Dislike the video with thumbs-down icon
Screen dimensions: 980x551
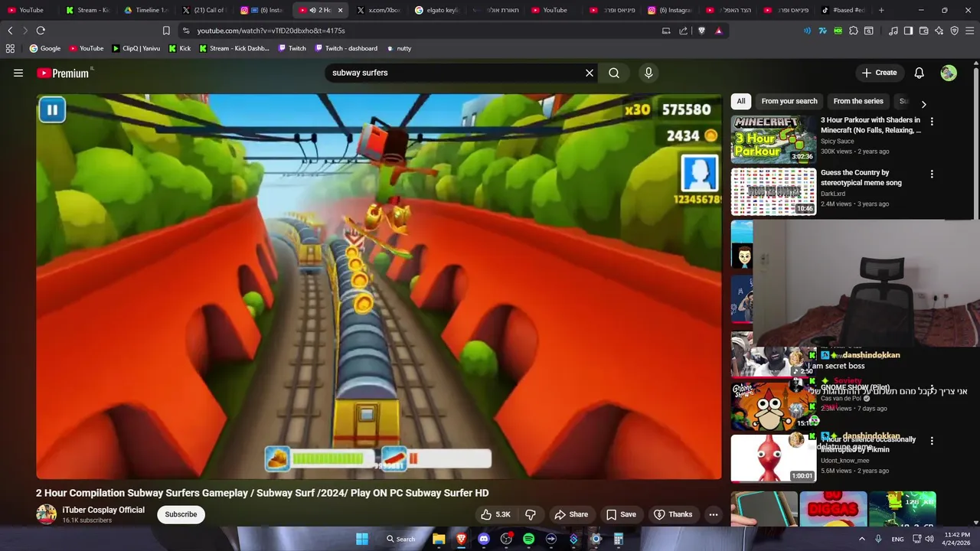(x=531, y=514)
